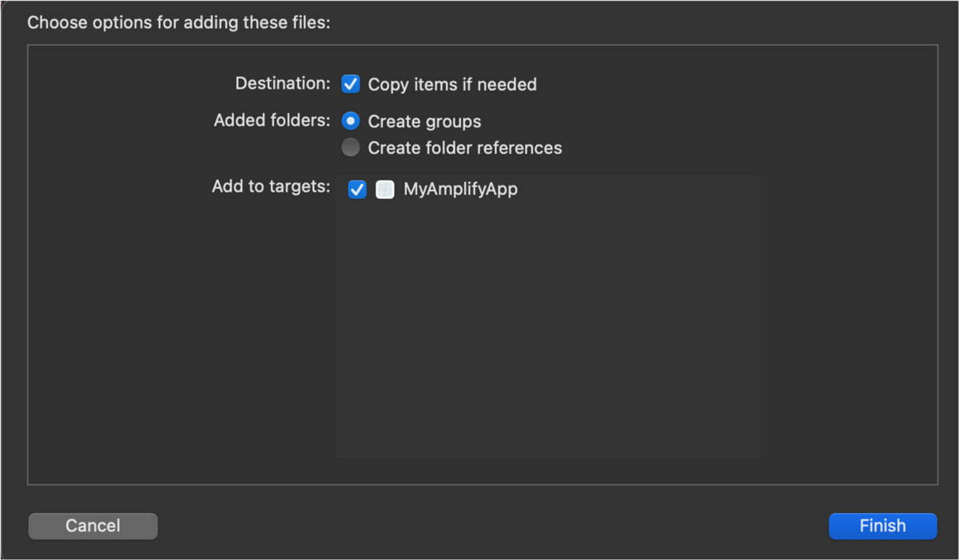959x560 pixels.
Task: Click the "Create folder references" option label
Action: 464,148
